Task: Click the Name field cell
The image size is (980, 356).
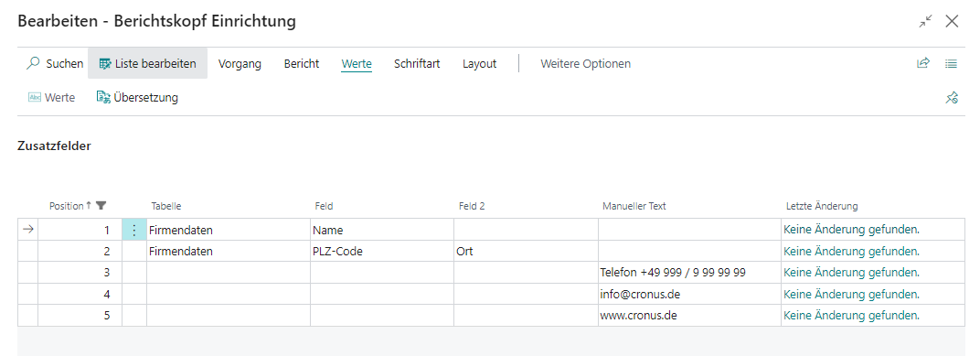Action: pos(382,231)
